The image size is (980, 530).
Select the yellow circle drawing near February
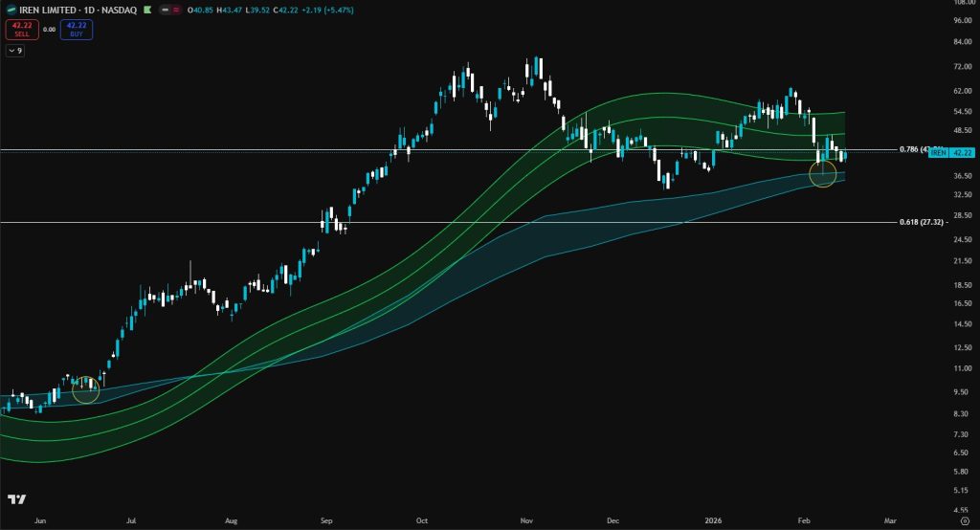823,173
